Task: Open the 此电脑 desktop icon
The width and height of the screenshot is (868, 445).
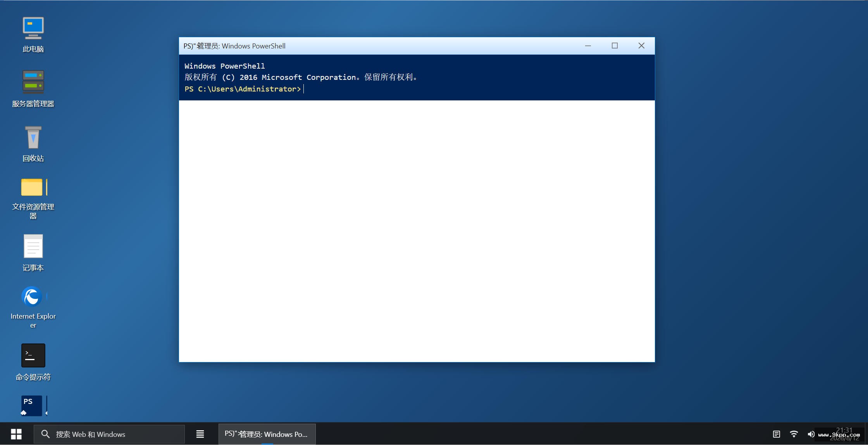Action: [x=33, y=35]
